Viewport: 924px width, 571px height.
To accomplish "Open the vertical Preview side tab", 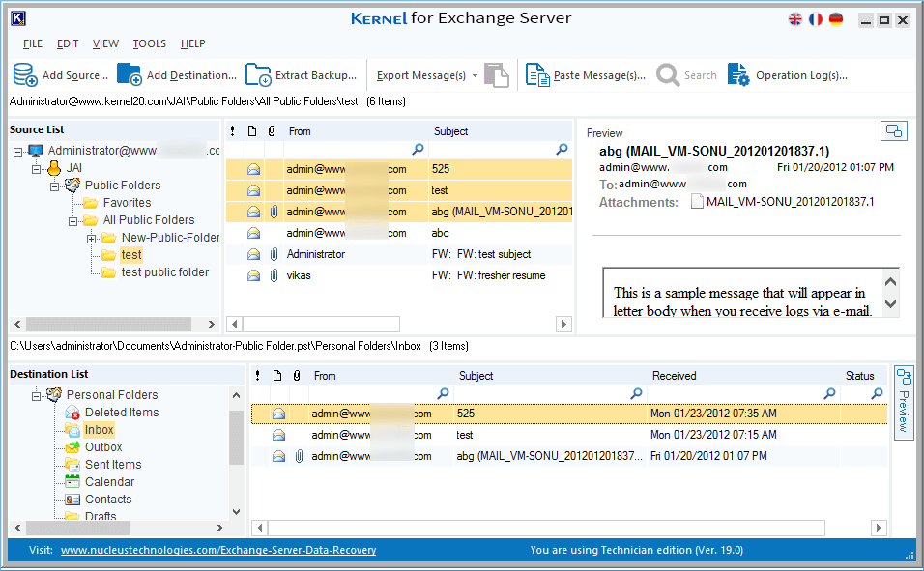I will [x=904, y=403].
